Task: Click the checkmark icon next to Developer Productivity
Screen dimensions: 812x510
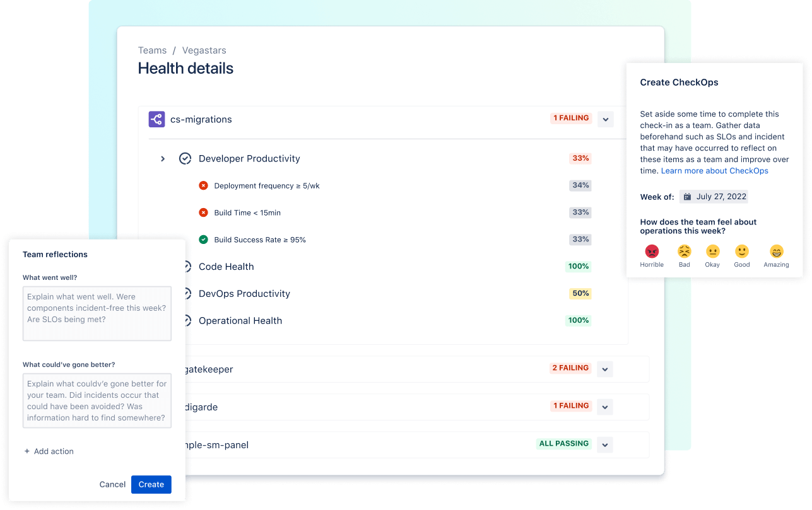Action: tap(185, 158)
